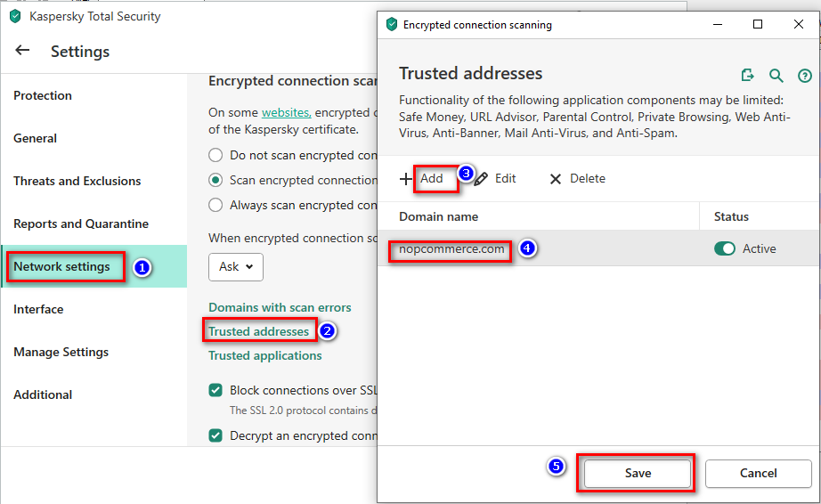Viewport: 821px width, 504px height.
Task: Open Domains with scan errors link
Action: pyautogui.click(x=280, y=307)
